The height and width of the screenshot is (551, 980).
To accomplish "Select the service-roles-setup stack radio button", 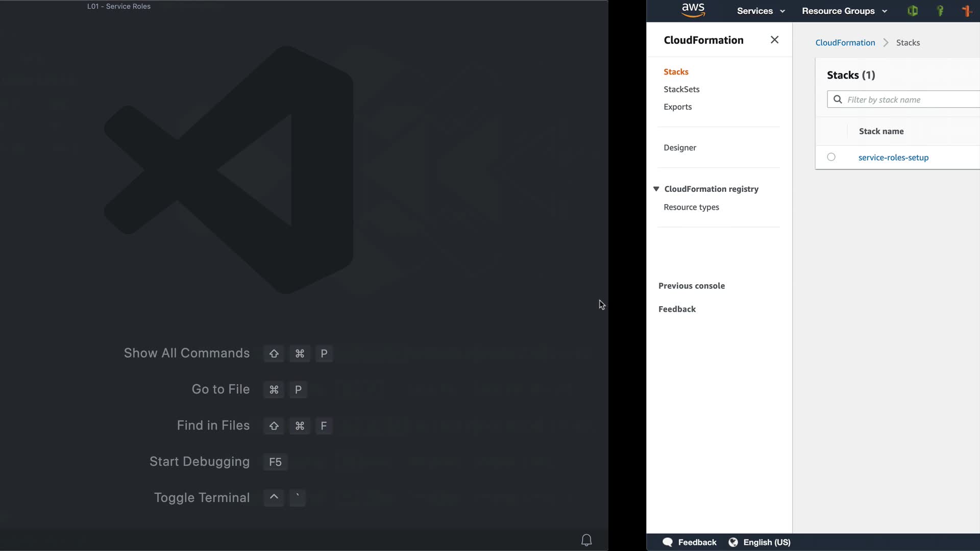I will pos(831,157).
